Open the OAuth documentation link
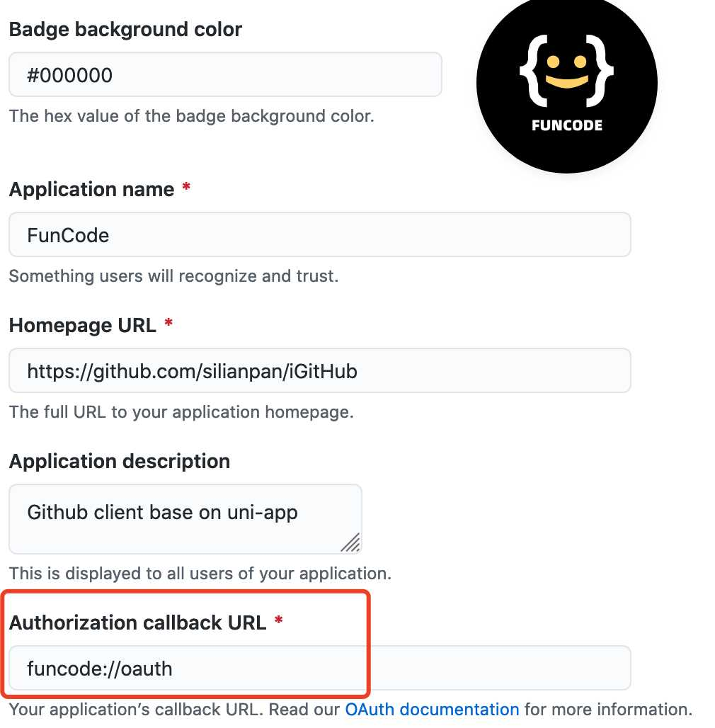715x728 pixels. click(432, 710)
